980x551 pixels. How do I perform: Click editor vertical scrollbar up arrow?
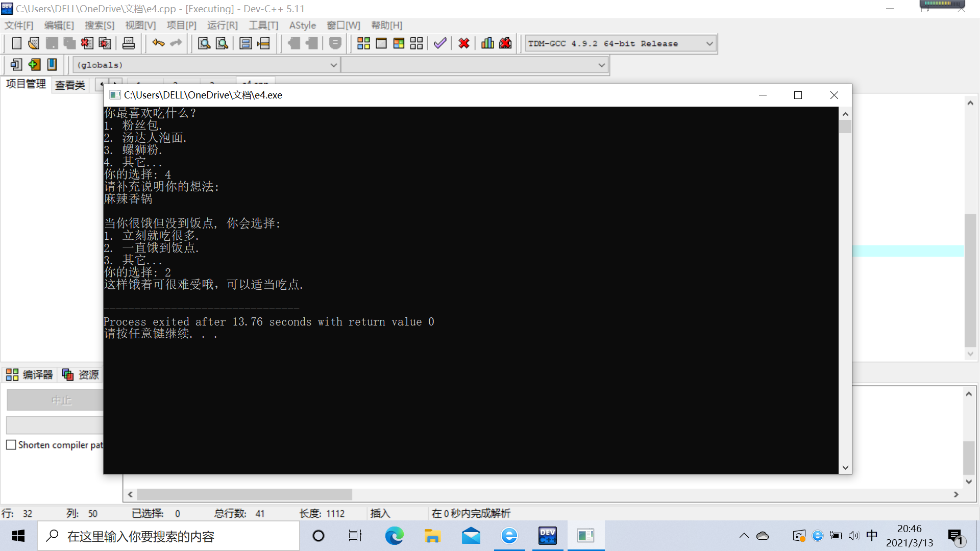pyautogui.click(x=970, y=103)
